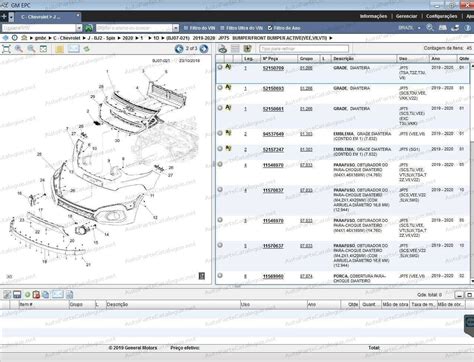Open the help icon in the blue toolbar
Screen dimensions: 474x362
point(468,28)
